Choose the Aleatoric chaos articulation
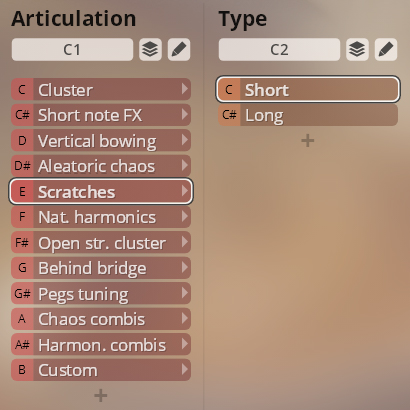This screenshot has width=410, height=410. tap(101, 166)
